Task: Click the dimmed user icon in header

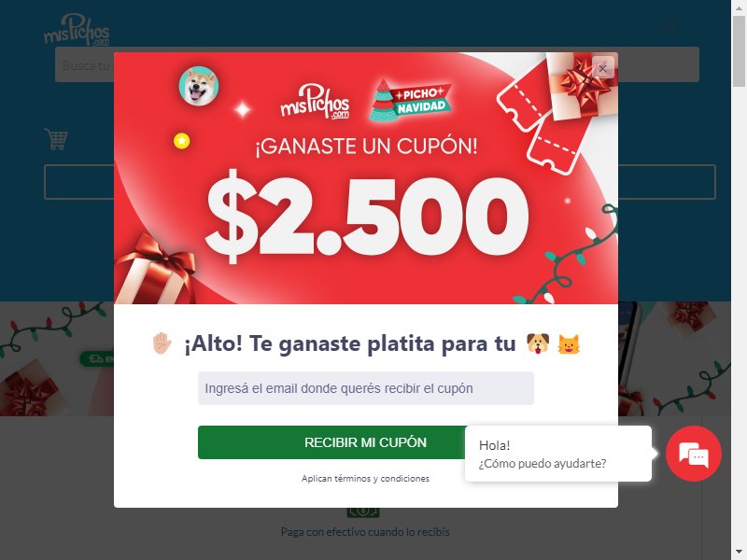Action: (x=669, y=31)
